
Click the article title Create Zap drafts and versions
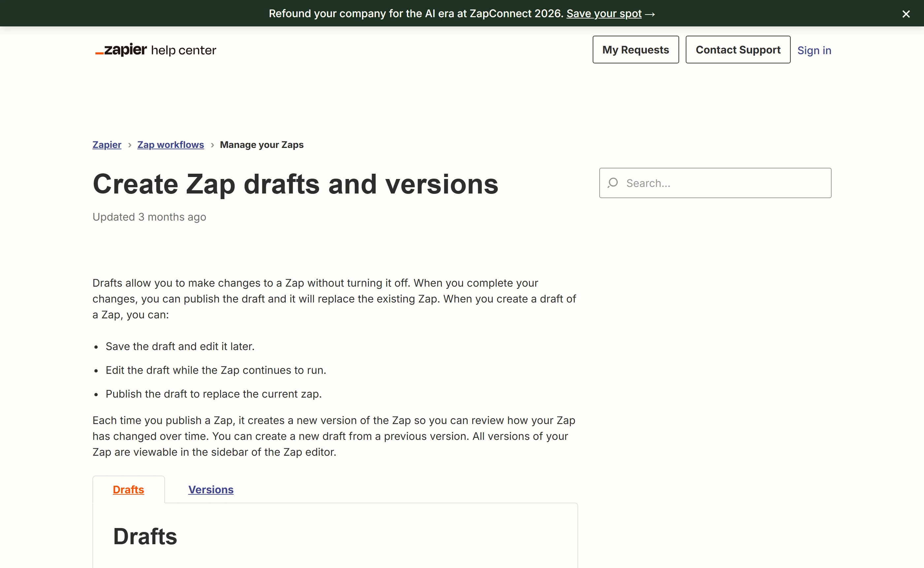point(295,184)
